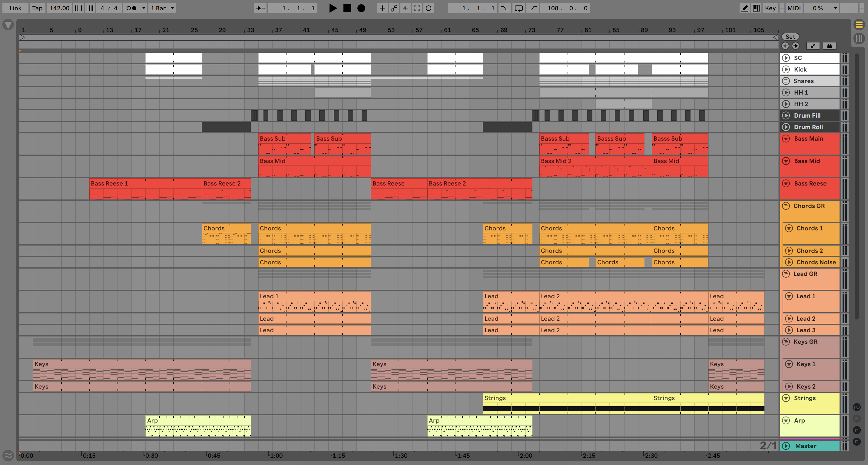
Task: Click the Lock Envelopes padlock icon
Action: coord(829,46)
